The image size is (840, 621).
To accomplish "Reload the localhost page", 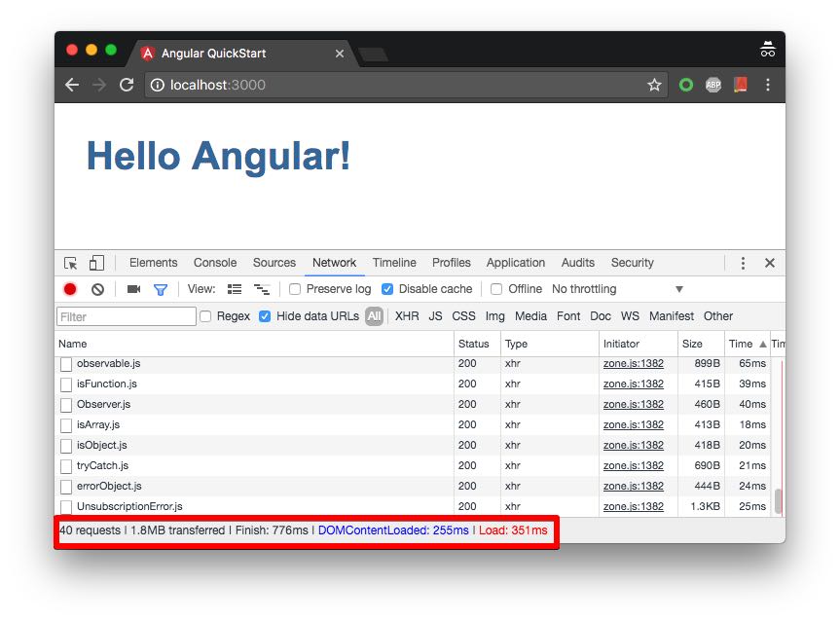I will pos(127,85).
